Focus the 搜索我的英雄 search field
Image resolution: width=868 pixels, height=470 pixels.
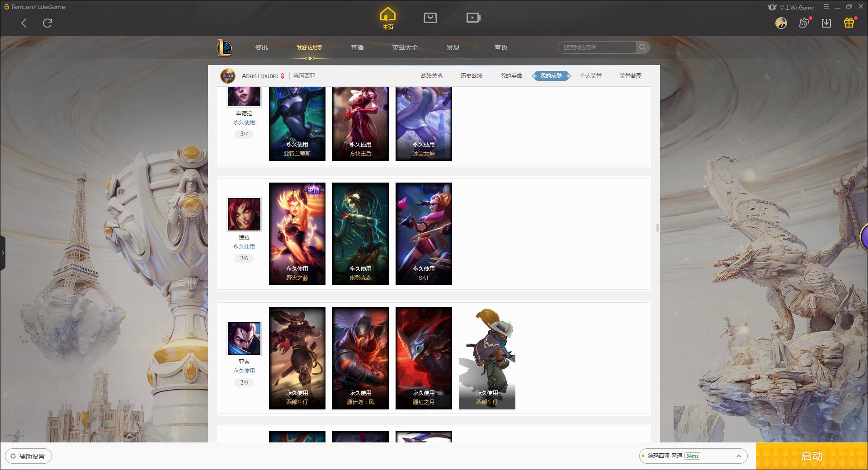pos(597,47)
